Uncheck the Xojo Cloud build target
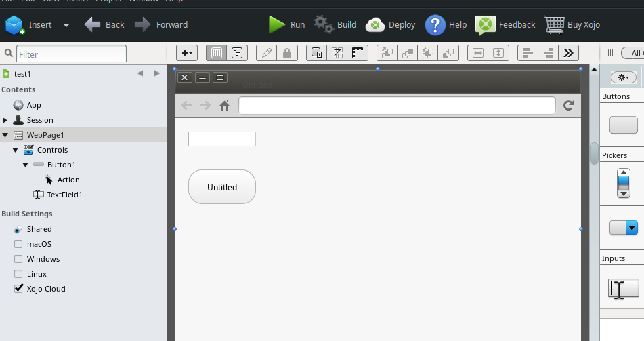 pyautogui.click(x=18, y=288)
